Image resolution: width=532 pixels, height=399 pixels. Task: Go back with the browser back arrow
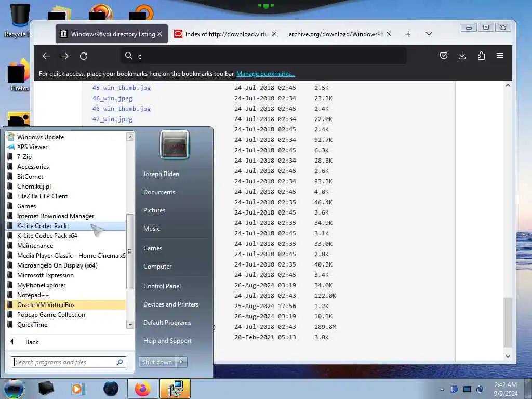click(x=46, y=56)
